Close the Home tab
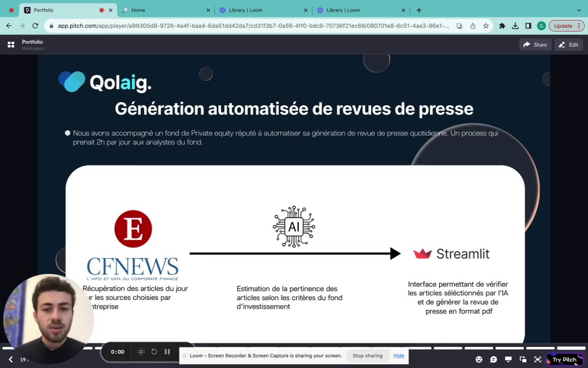The image size is (588, 368). pyautogui.click(x=208, y=10)
